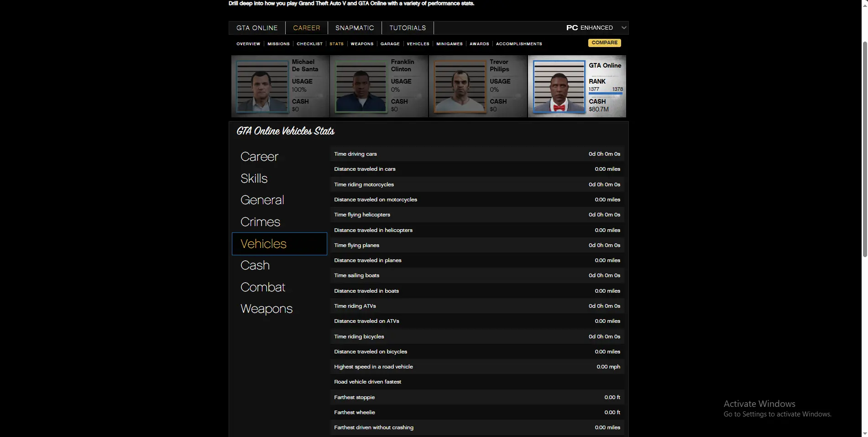Expand the PC Enhanced platform dropdown arrow
The image size is (868, 437).
tap(623, 28)
